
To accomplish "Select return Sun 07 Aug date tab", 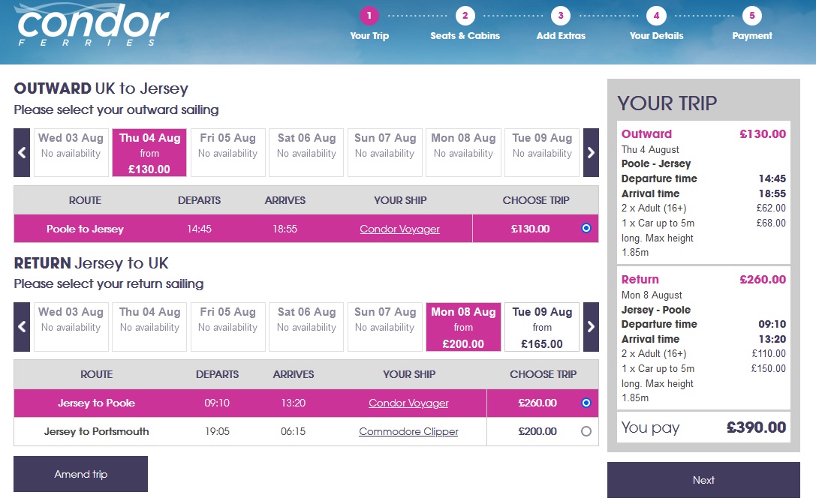I will pos(385,327).
